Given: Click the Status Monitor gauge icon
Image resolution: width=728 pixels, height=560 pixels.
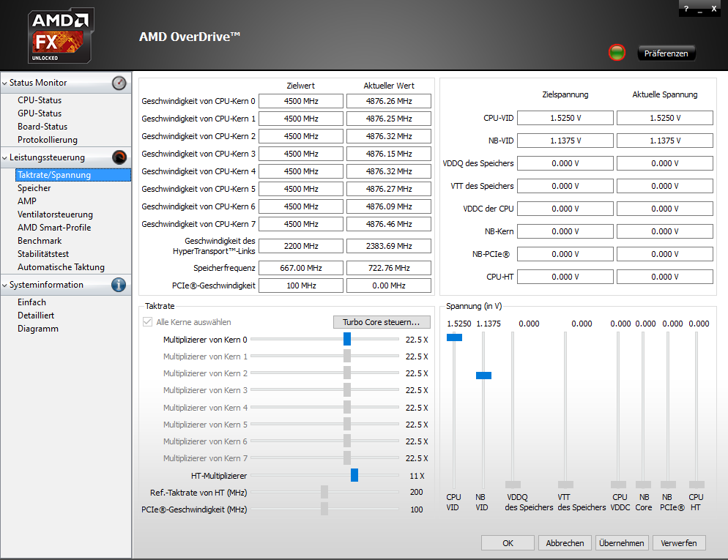Looking at the screenshot, I should tap(119, 83).
